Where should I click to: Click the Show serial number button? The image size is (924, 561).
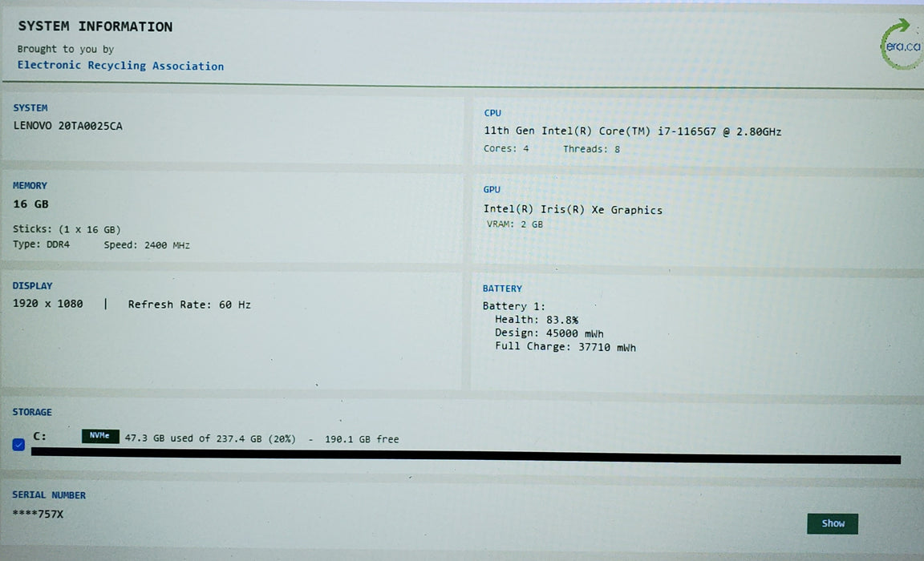(832, 523)
